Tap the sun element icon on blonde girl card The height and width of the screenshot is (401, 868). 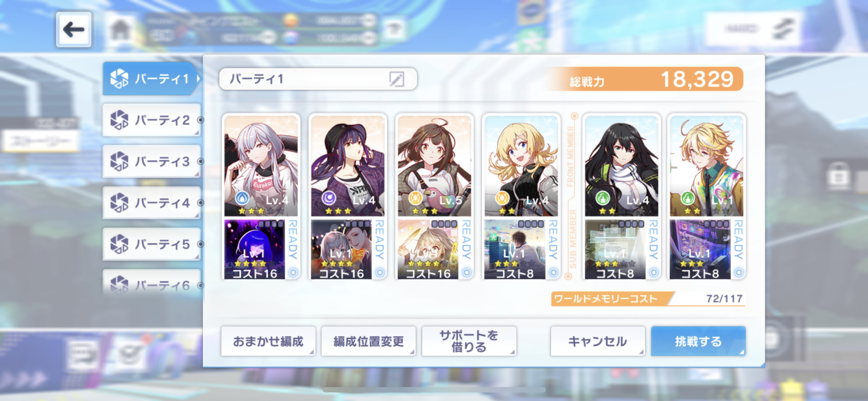[502, 197]
